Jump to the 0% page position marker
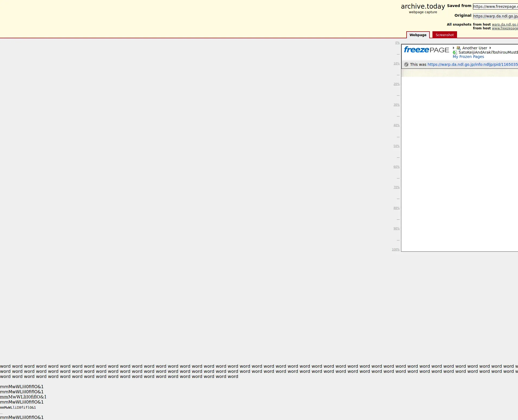Screen dimensions: 518x420 tap(397, 43)
